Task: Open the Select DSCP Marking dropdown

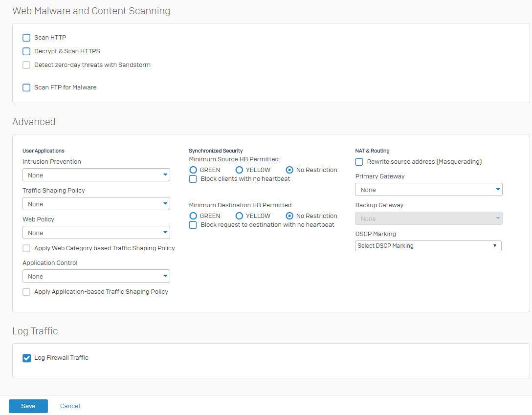Action: [428, 246]
